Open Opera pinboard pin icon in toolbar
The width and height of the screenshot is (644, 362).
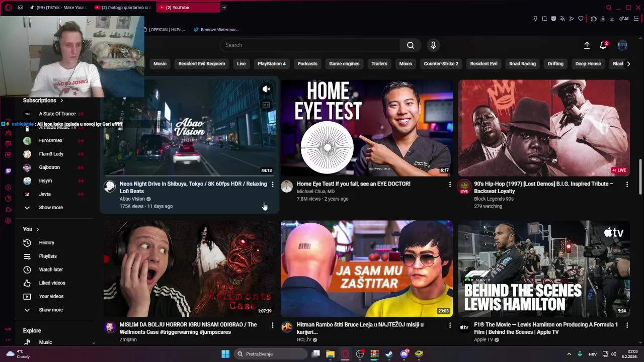535,19
